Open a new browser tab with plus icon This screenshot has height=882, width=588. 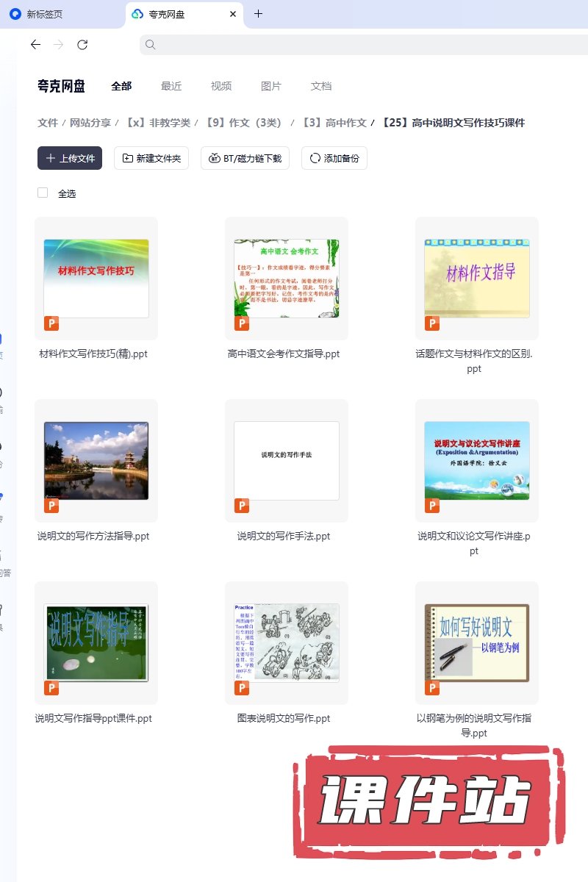point(258,14)
